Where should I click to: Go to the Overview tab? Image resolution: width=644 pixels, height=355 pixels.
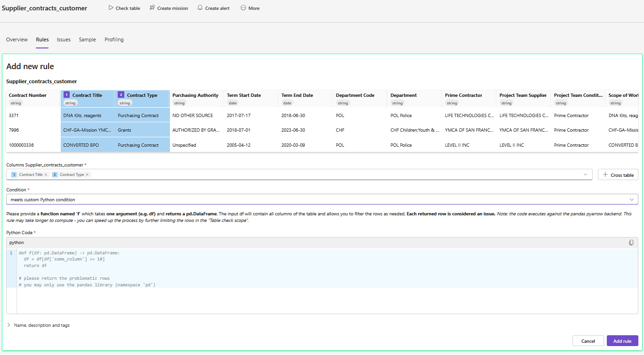17,39
